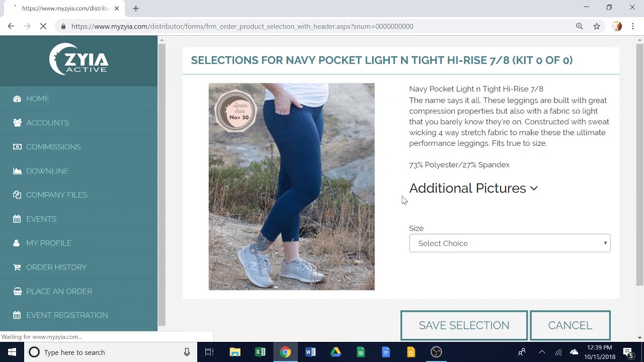Close the myzyia browser tab
644x362 pixels.
point(116,8)
